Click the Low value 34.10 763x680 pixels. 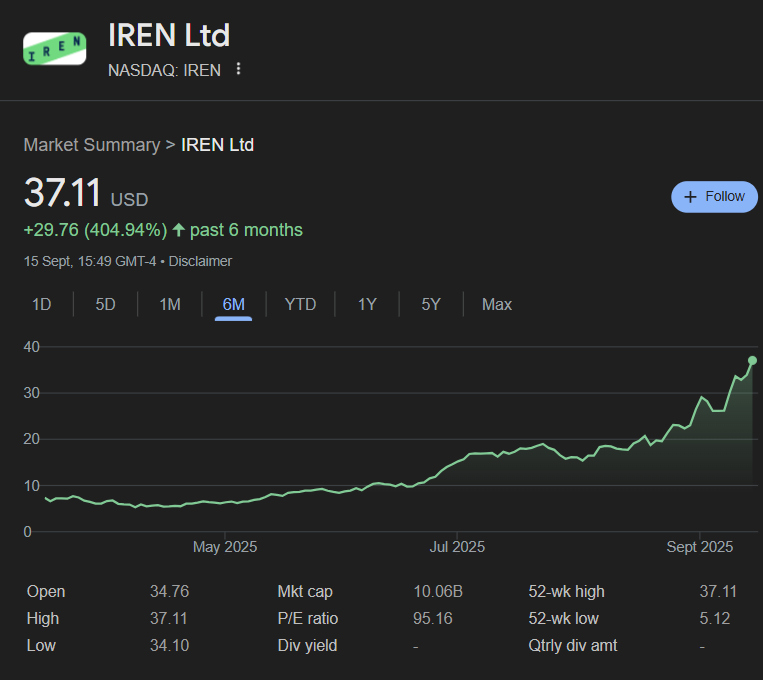click(169, 645)
